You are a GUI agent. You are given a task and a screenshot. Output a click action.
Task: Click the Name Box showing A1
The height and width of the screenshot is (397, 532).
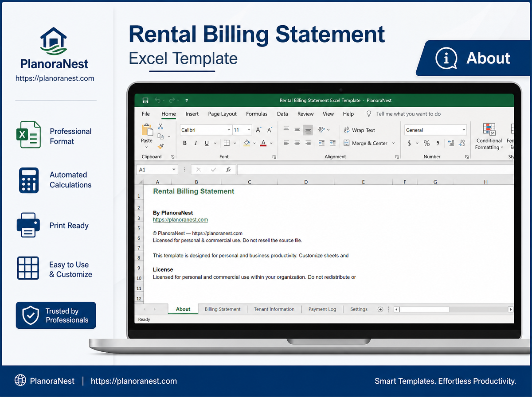[157, 170]
